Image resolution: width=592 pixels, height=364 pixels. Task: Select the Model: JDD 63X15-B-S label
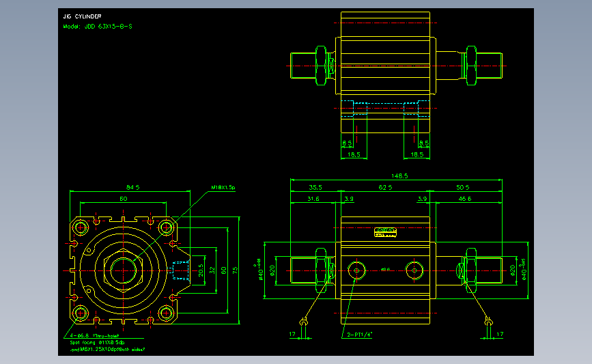pyautogui.click(x=98, y=27)
